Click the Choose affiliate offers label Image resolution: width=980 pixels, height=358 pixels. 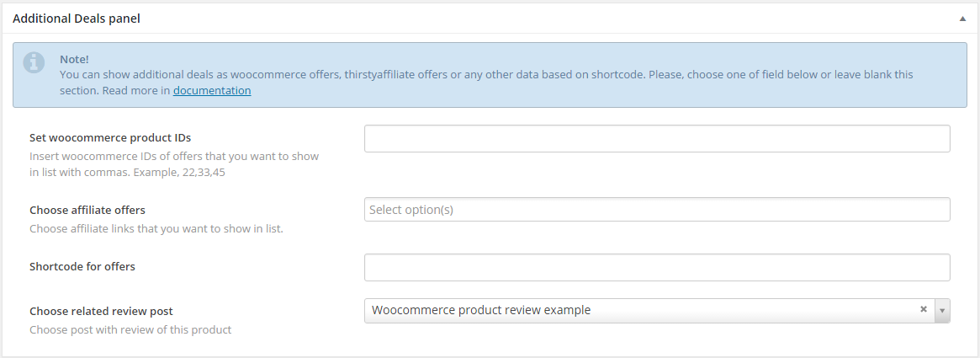point(87,210)
